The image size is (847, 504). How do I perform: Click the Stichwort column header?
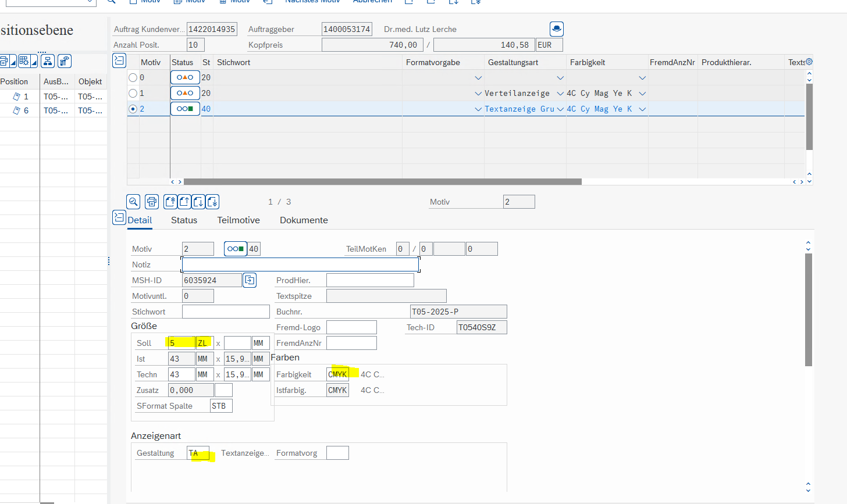tap(308, 62)
